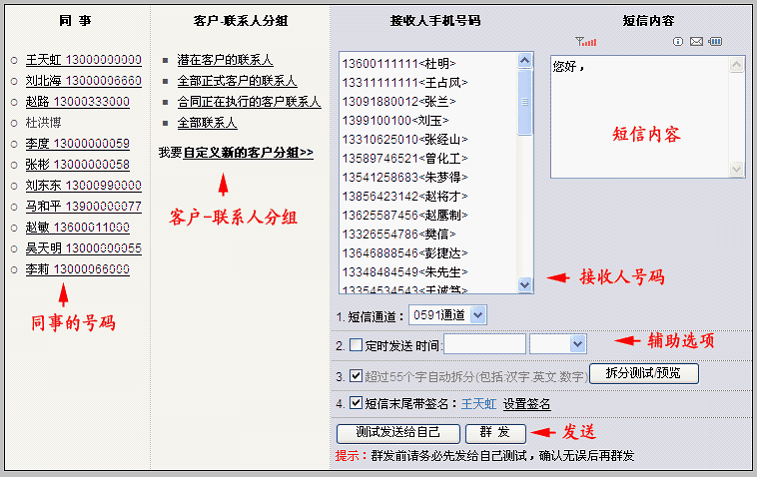Open the 短信通道 0591通道 dropdown
This screenshot has width=758, height=478.
click(448, 315)
